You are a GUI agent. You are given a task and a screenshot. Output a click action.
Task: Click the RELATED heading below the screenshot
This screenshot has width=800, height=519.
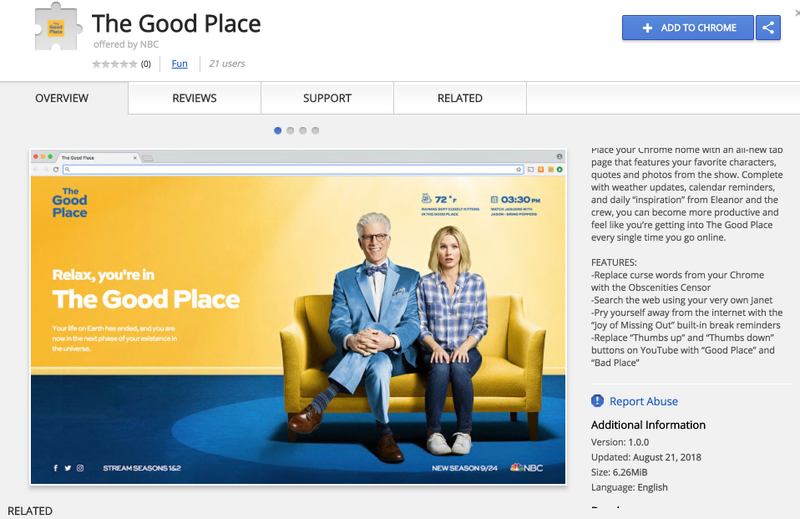30,511
